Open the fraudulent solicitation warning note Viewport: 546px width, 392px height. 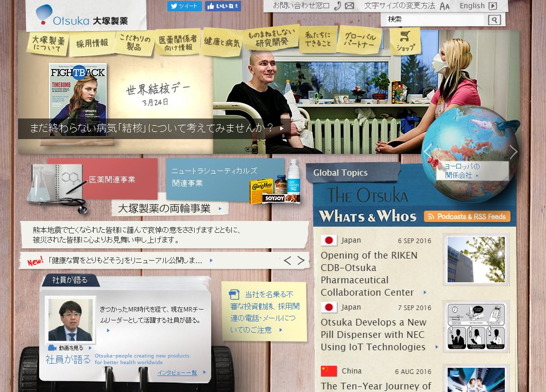[264, 312]
